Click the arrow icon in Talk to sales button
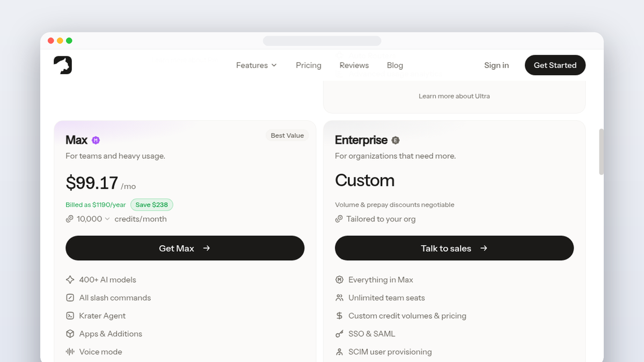The width and height of the screenshot is (644, 362). pos(484,248)
